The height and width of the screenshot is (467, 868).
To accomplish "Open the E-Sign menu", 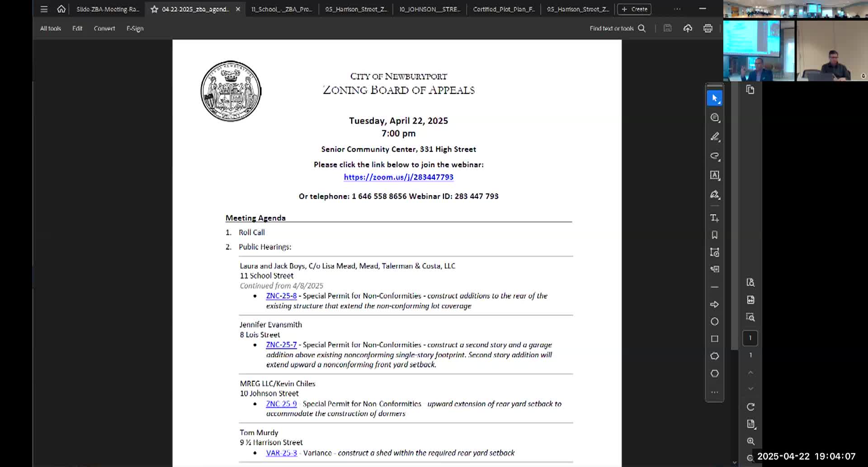I will tap(135, 28).
